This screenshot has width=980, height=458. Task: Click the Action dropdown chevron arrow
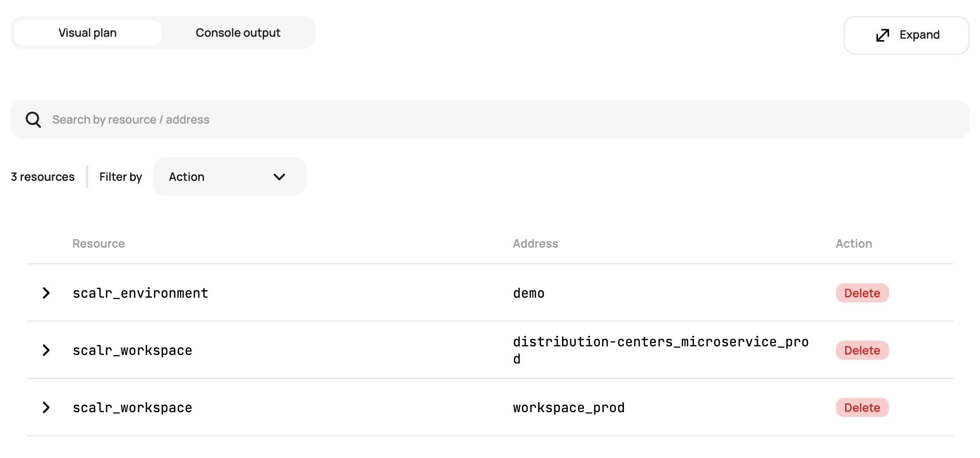point(279,177)
